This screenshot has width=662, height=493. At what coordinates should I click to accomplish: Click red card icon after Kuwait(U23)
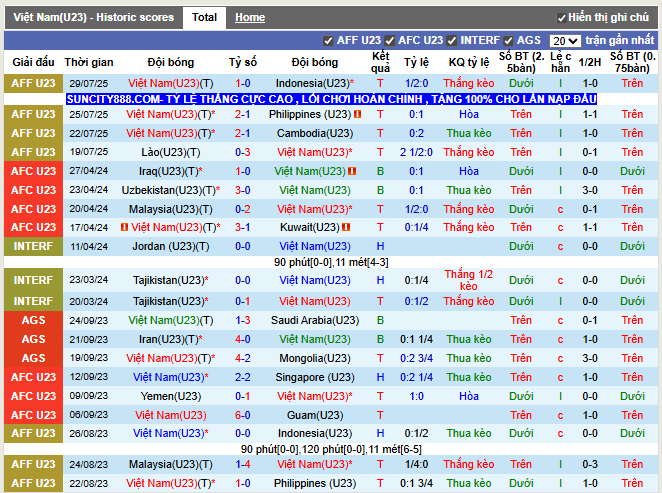click(346, 228)
